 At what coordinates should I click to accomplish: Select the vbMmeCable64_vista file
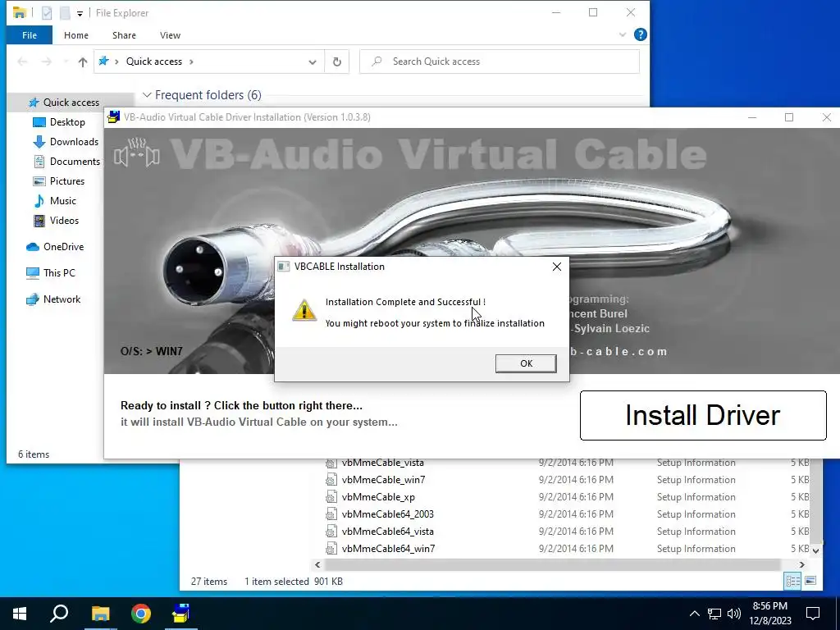(x=387, y=532)
